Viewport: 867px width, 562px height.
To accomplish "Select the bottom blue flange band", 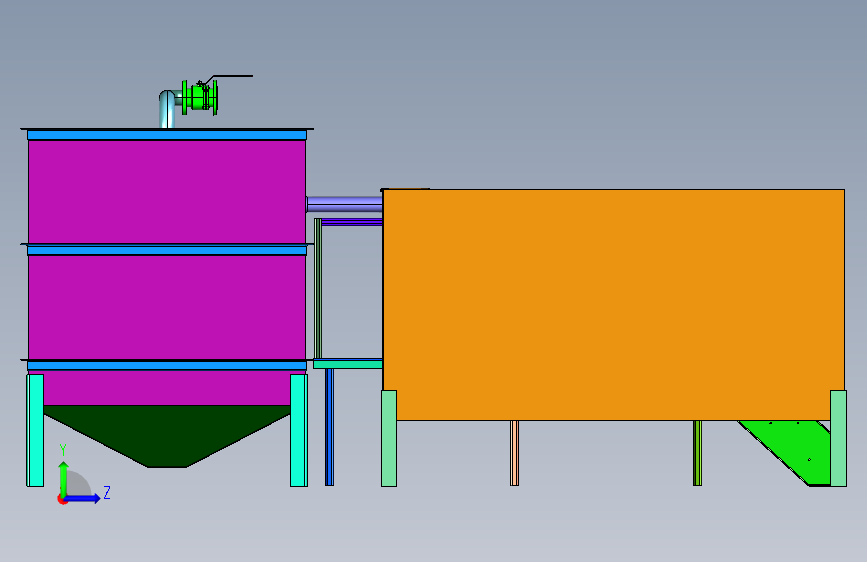I will [x=167, y=366].
